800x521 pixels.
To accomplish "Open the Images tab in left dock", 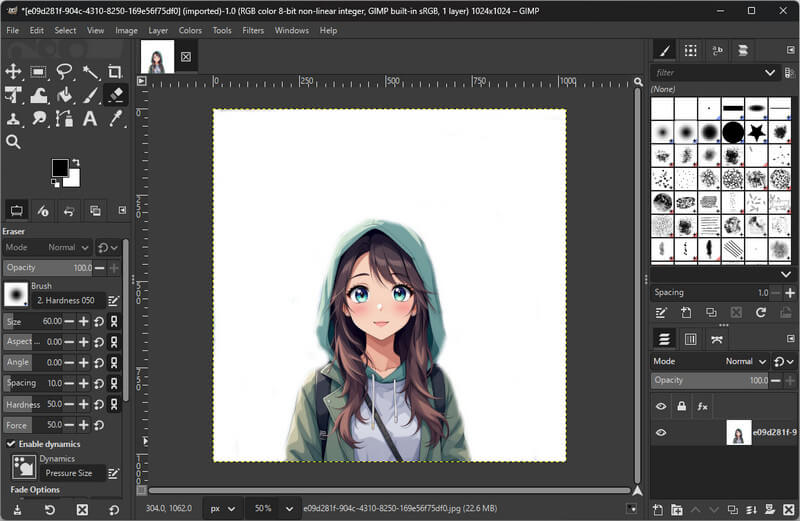I will (x=95, y=211).
